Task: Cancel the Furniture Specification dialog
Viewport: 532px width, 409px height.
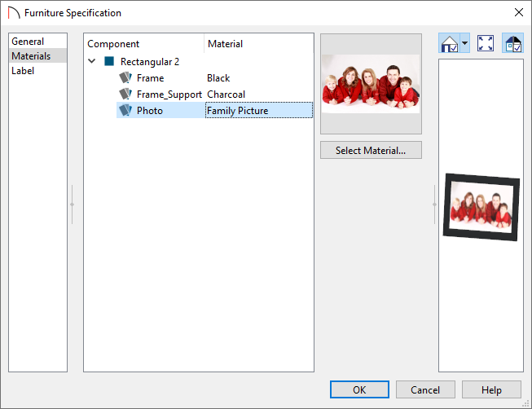Action: tap(425, 389)
